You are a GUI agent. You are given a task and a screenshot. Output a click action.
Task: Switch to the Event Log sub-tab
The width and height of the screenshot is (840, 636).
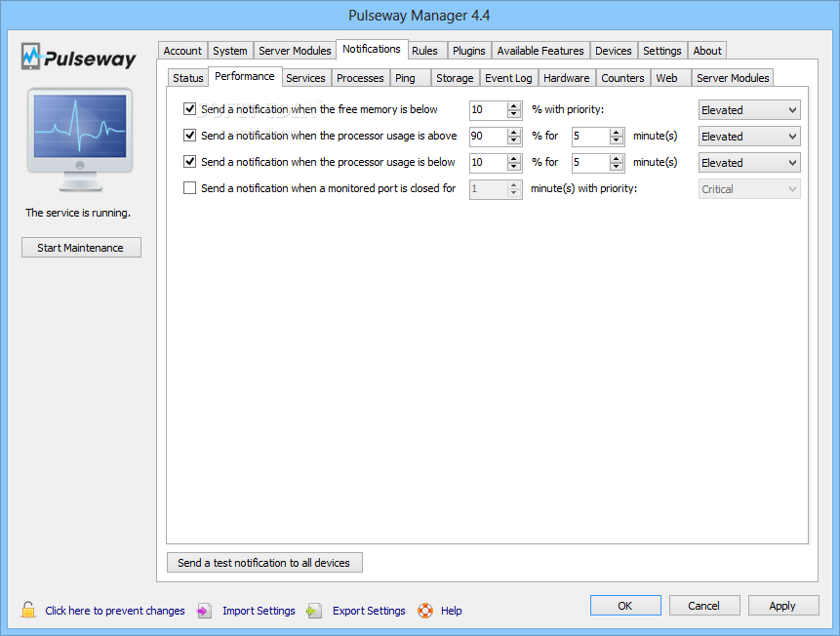(x=509, y=78)
